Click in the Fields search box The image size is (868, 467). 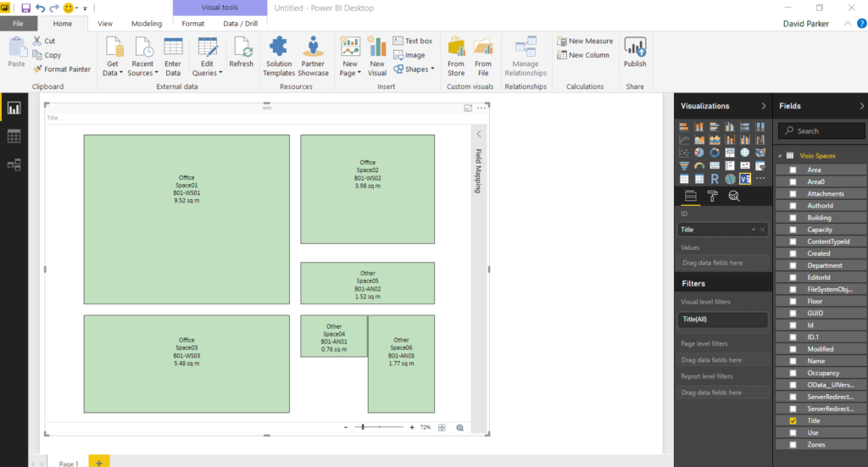[x=822, y=131]
